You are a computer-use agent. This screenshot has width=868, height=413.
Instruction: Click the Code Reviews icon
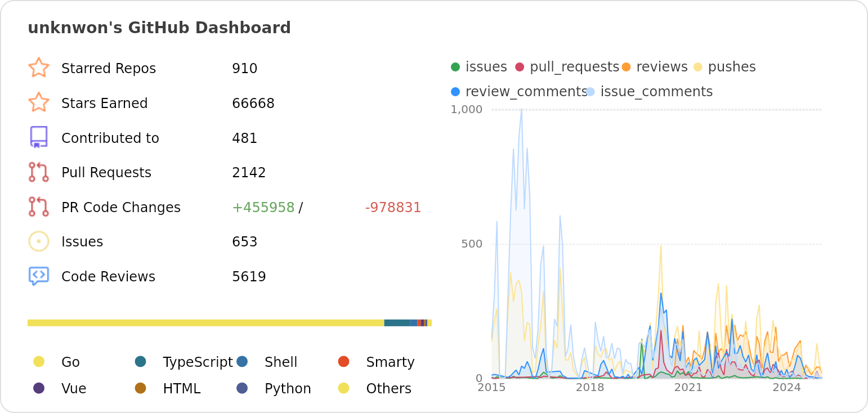(x=39, y=276)
